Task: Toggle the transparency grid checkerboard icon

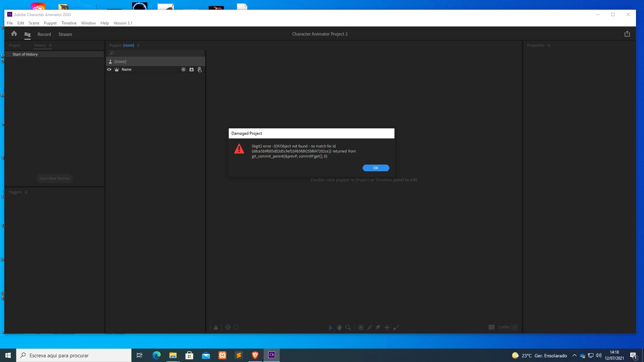Action: [491, 327]
